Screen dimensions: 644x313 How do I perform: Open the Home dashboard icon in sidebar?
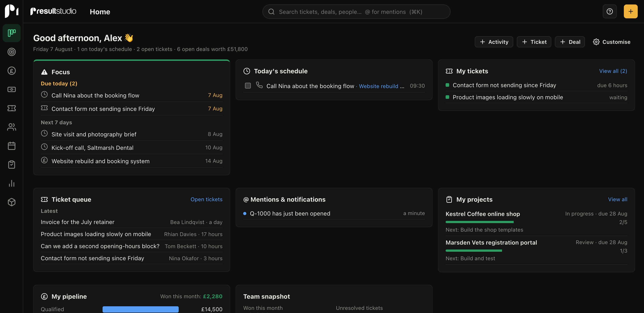click(11, 33)
